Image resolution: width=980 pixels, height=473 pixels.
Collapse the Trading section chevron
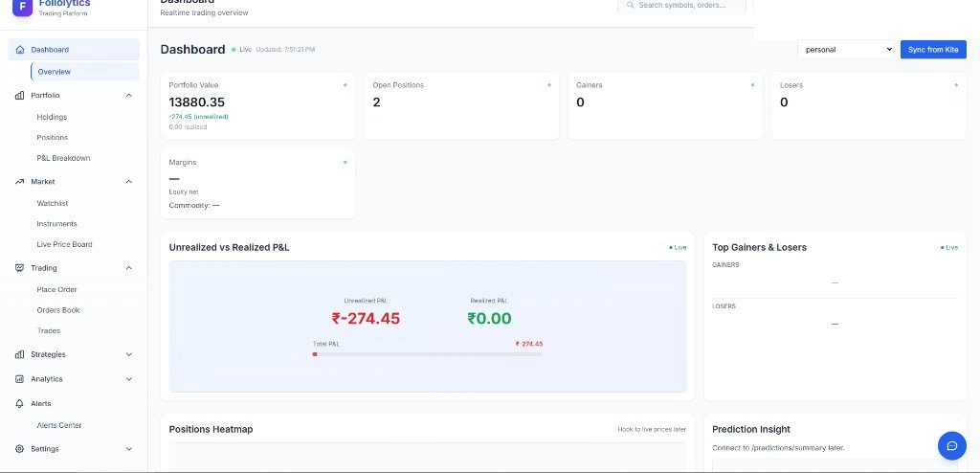129,268
